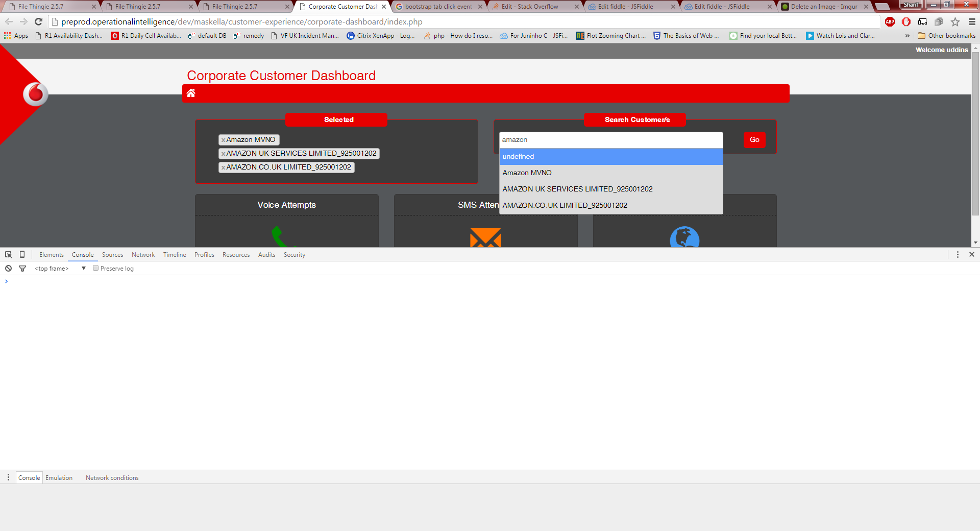Screen dimensions: 980x531
Task: Open the Opera extension icon
Action: click(906, 22)
